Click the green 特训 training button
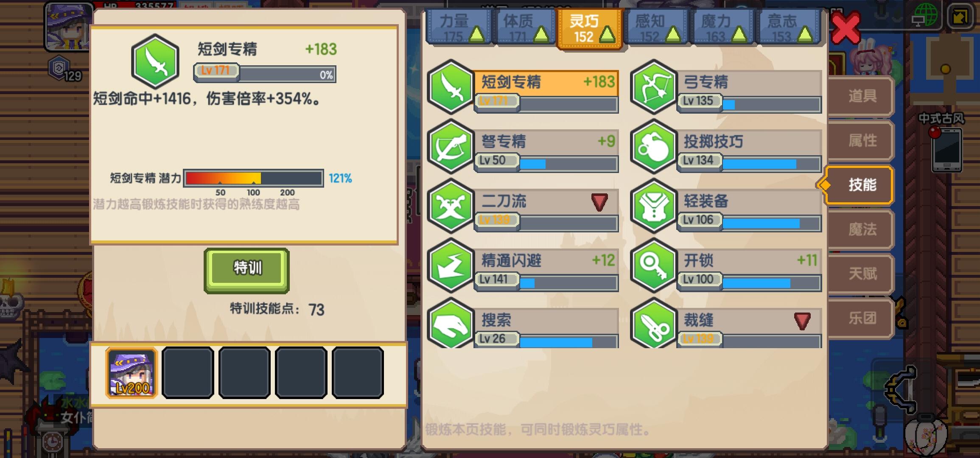This screenshot has width=980, height=458. pyautogui.click(x=246, y=271)
